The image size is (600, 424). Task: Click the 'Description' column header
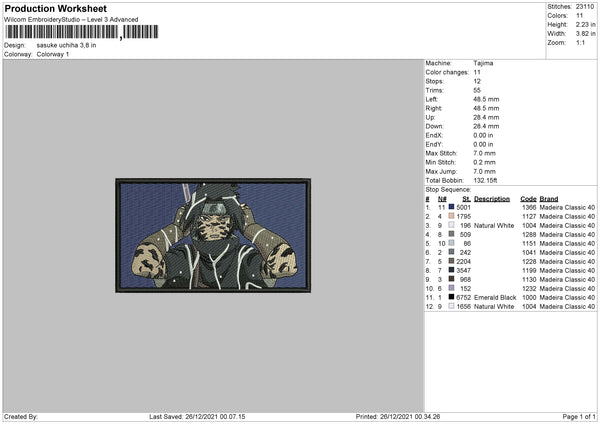tap(492, 199)
